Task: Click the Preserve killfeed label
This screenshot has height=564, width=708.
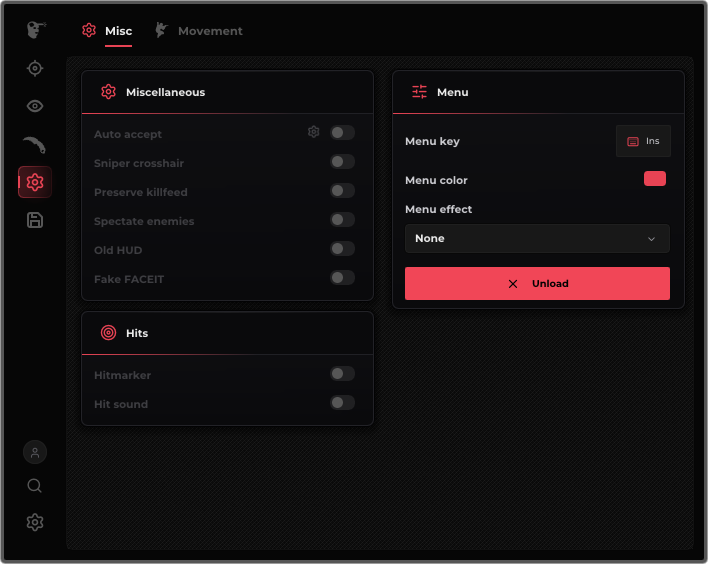Action: [x=140, y=192]
